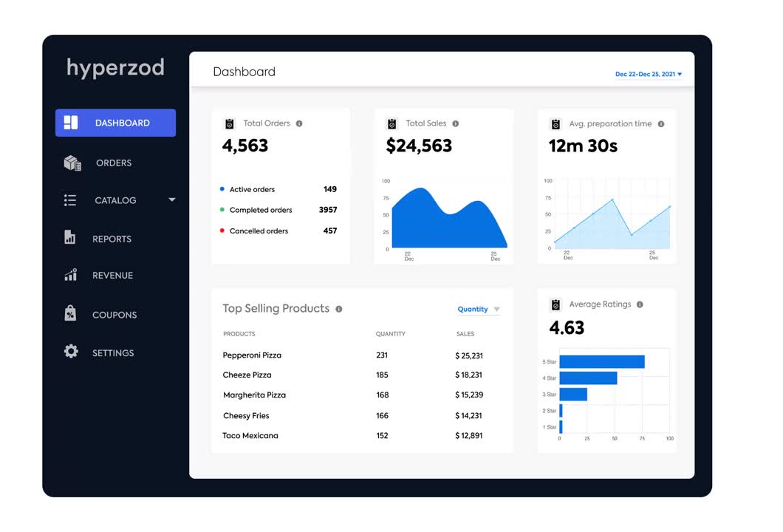The height and width of the screenshot is (532, 783).
Task: Click the info icon next to Avg. preparation time
Action: [x=663, y=123]
